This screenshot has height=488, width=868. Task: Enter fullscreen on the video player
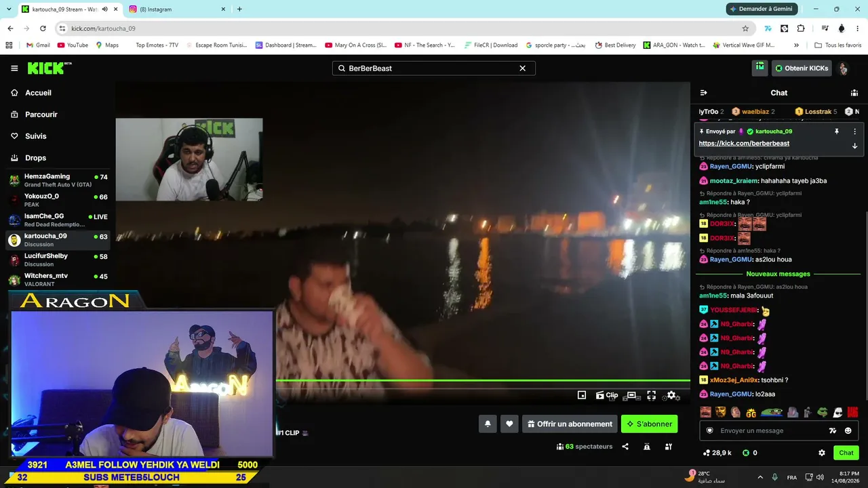click(652, 395)
